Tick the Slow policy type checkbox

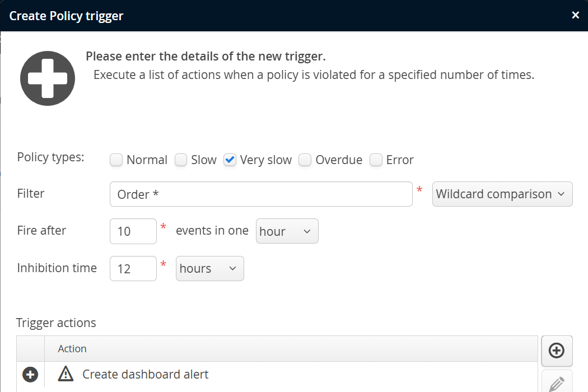[181, 160]
